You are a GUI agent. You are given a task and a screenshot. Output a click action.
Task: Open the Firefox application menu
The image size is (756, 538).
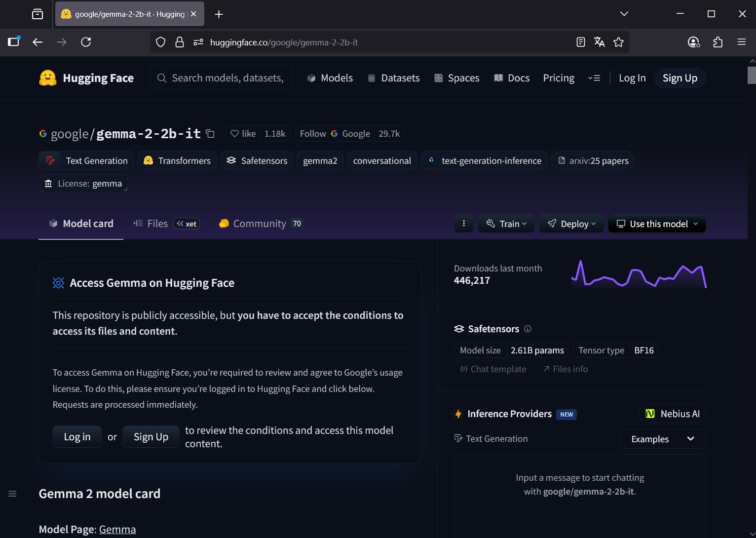(742, 42)
